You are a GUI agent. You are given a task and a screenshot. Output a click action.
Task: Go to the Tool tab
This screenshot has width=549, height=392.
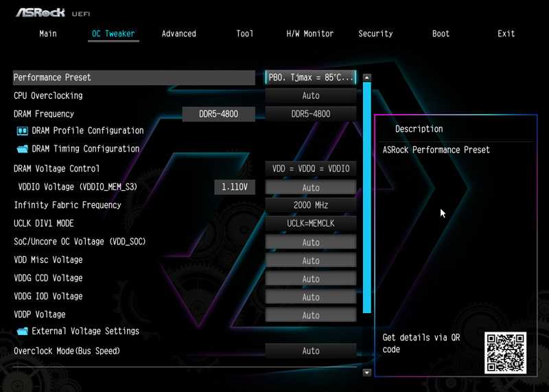coord(244,34)
